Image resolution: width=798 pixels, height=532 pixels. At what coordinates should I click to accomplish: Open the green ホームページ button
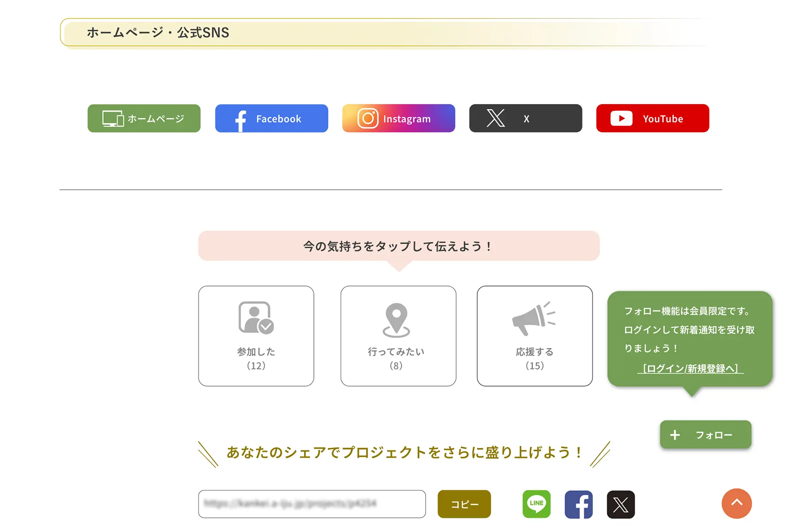point(144,118)
